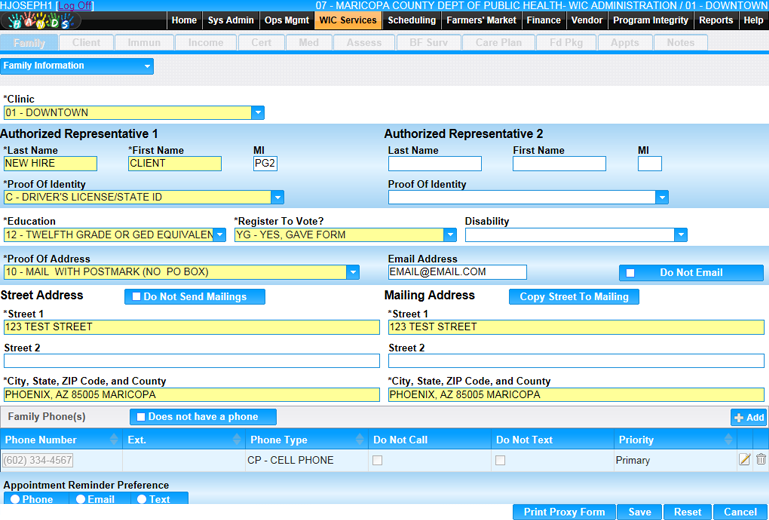
Task: Switch to the Care Plan tab
Action: (499, 43)
